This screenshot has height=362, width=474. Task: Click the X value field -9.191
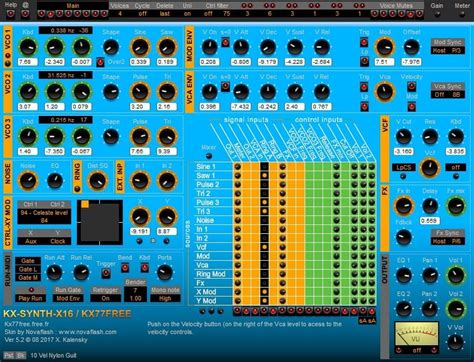[x=140, y=231]
